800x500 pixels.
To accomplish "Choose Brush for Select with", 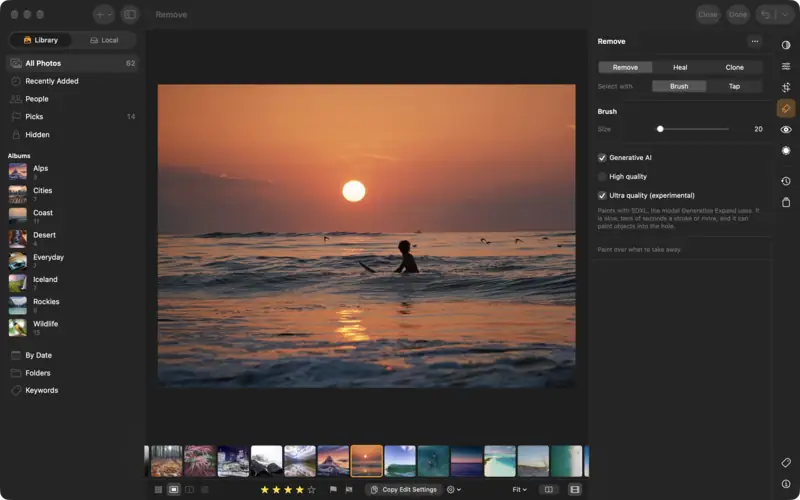I will 679,86.
